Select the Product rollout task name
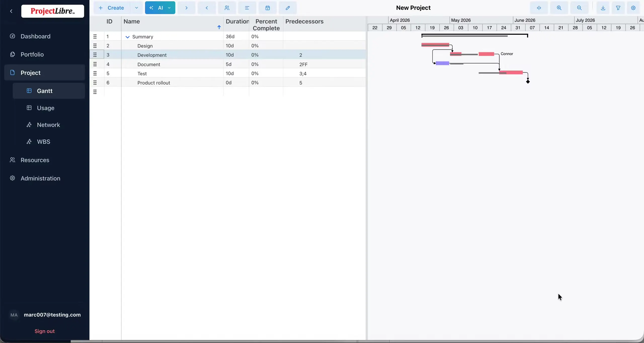 pos(153,83)
